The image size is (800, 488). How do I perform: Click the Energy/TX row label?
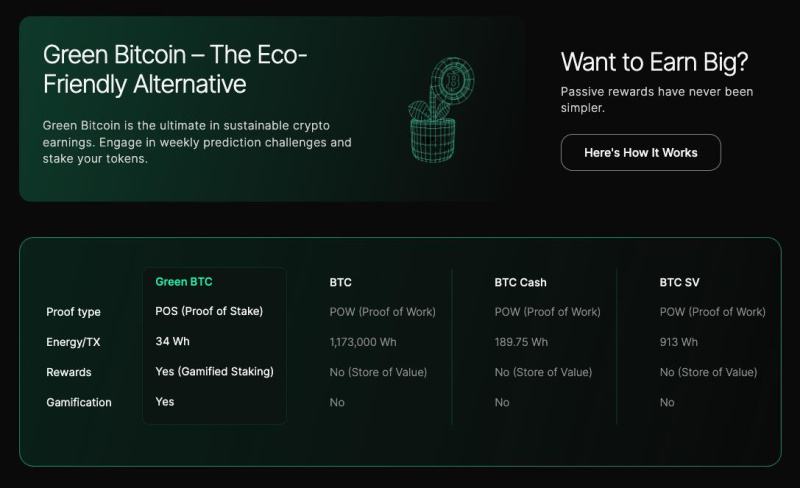[73, 342]
